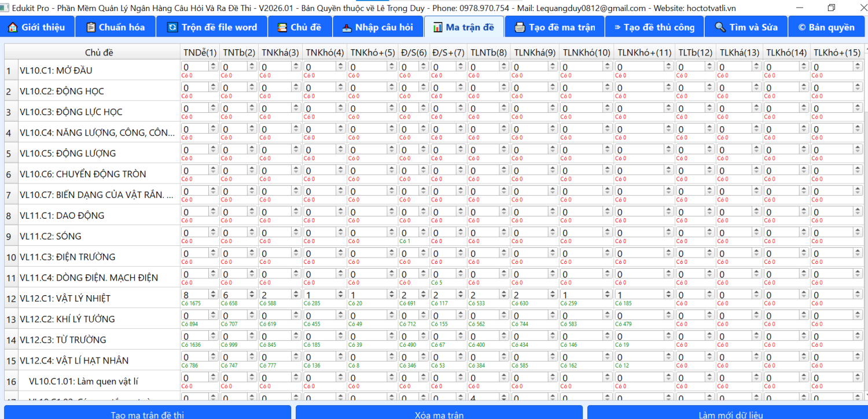Screen dimensions: 868x419
Task: Click the printer icon on Tạo đề ma trận
Action: coord(520,27)
